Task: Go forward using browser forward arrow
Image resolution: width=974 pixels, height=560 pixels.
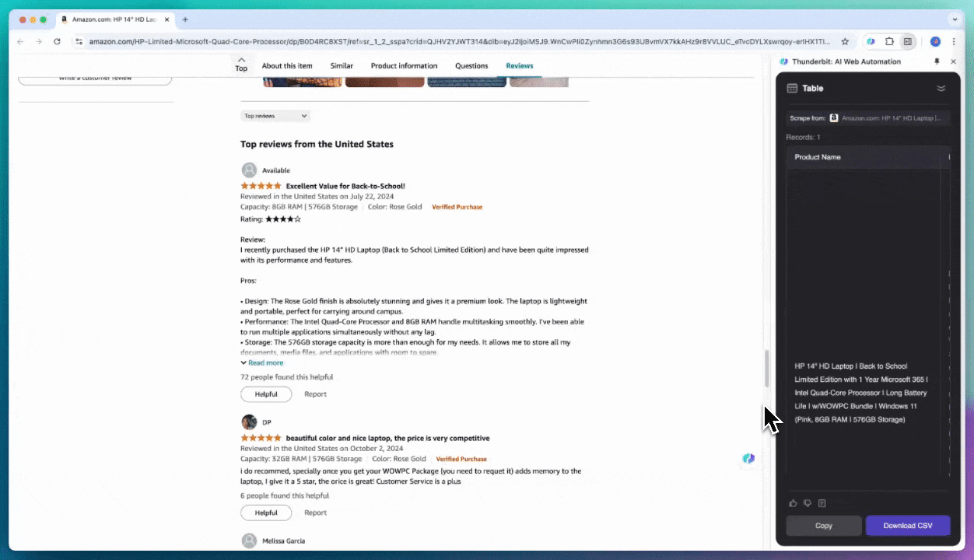Action: pos(39,41)
